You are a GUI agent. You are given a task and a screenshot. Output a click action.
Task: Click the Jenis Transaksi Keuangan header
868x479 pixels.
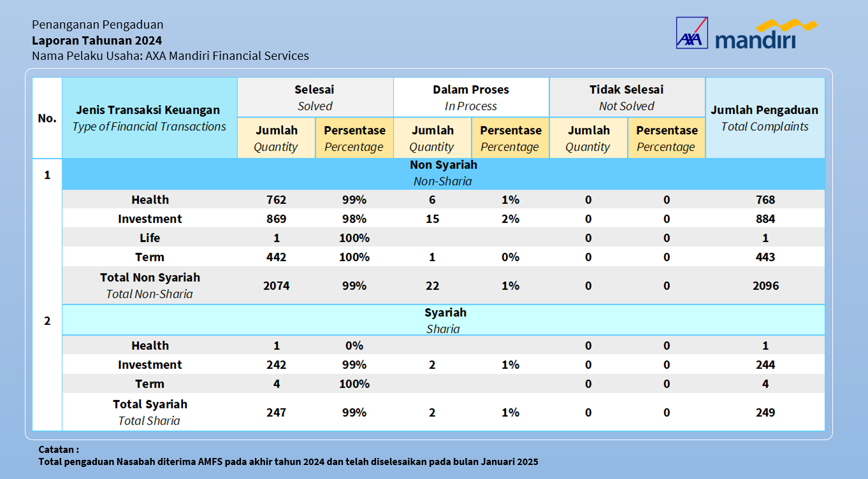[149, 118]
